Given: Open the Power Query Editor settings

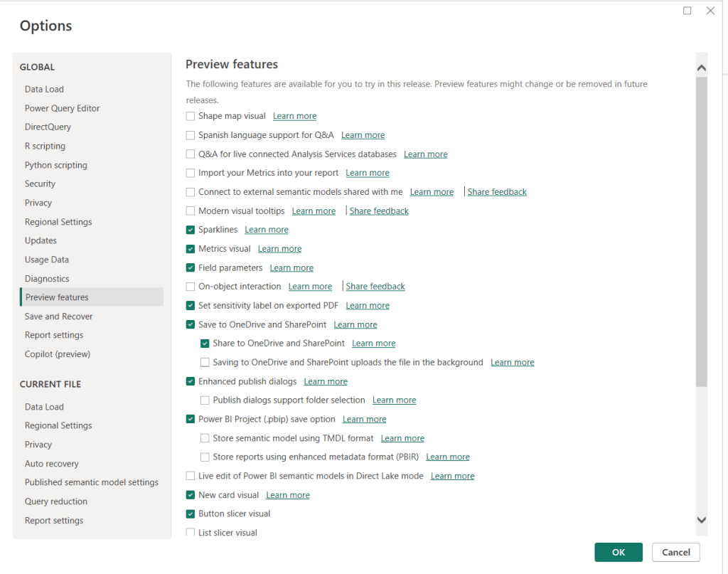Looking at the screenshot, I should (63, 108).
